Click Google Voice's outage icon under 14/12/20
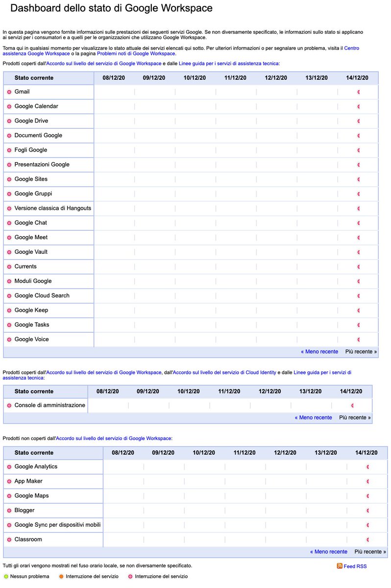The height and width of the screenshot is (588, 391). click(x=359, y=340)
